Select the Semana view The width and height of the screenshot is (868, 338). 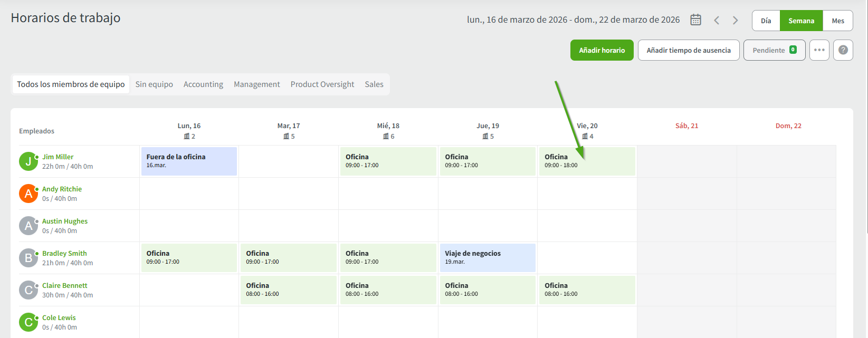click(801, 21)
